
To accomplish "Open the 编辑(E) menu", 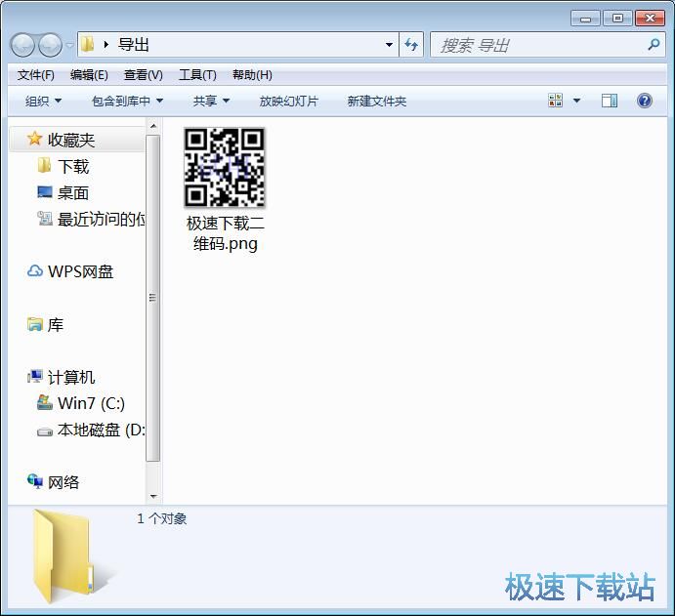I will [x=89, y=75].
